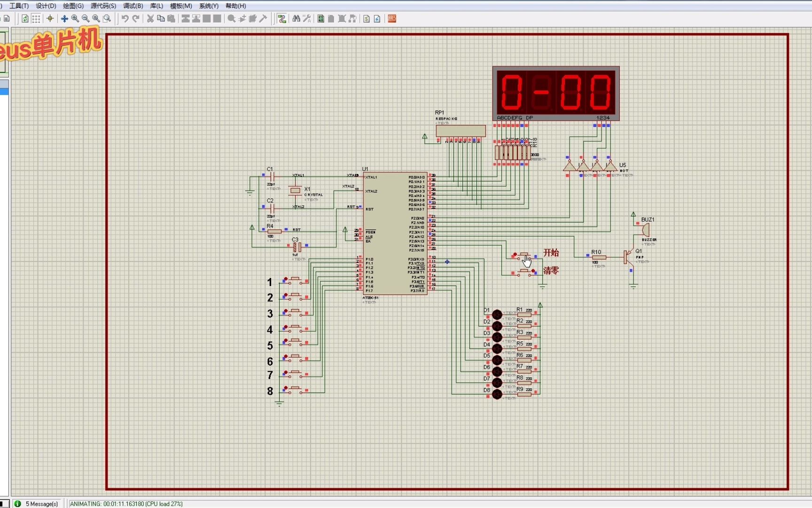Generate the Bill of Materials report icon
The height and width of the screenshot is (508, 812).
367,19
